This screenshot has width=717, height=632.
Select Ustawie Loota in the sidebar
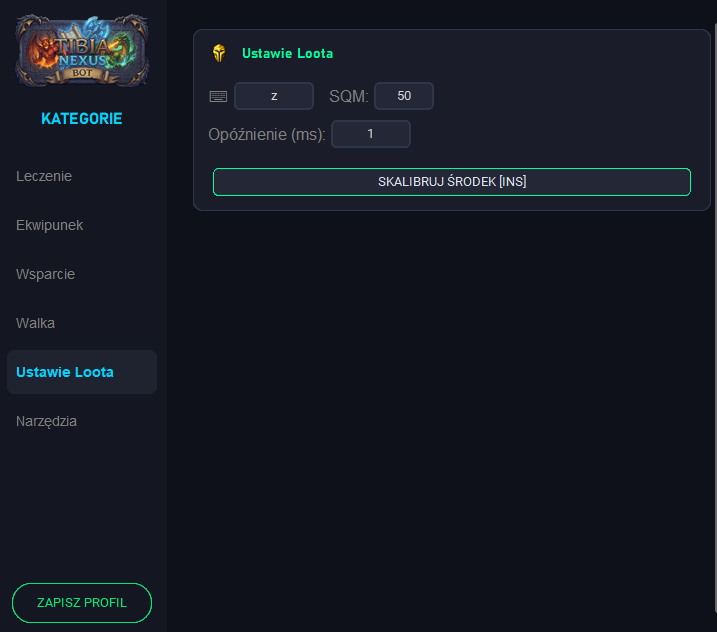pyautogui.click(x=82, y=372)
